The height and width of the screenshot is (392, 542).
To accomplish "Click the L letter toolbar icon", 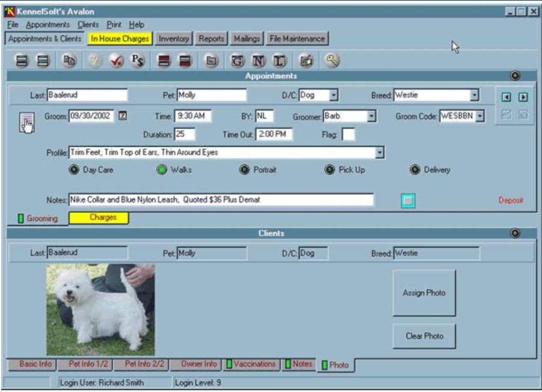I will click(x=279, y=61).
